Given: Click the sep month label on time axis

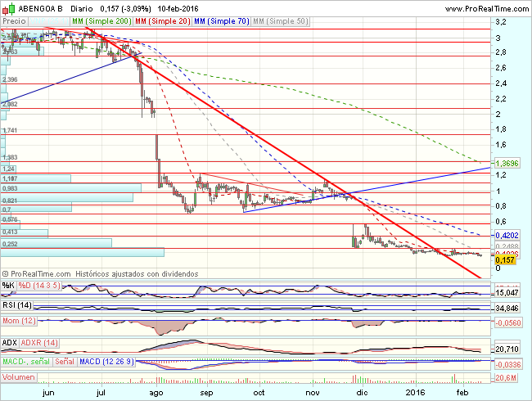Looking at the screenshot, I should 206,393.
